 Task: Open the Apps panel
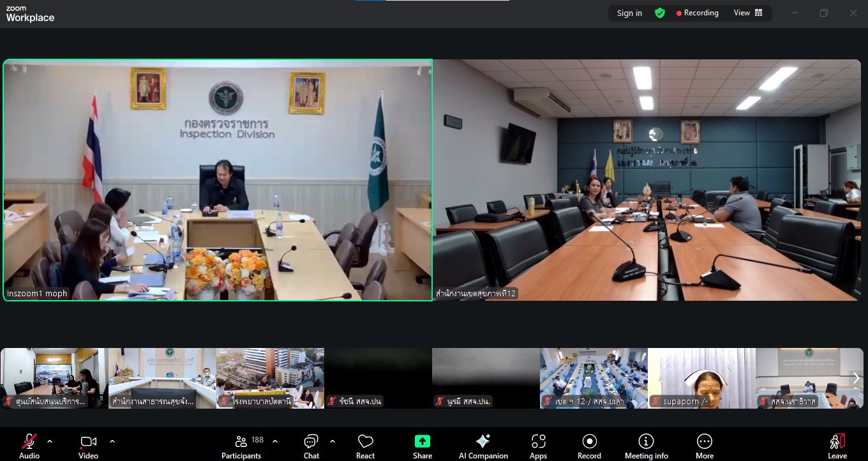point(538,445)
